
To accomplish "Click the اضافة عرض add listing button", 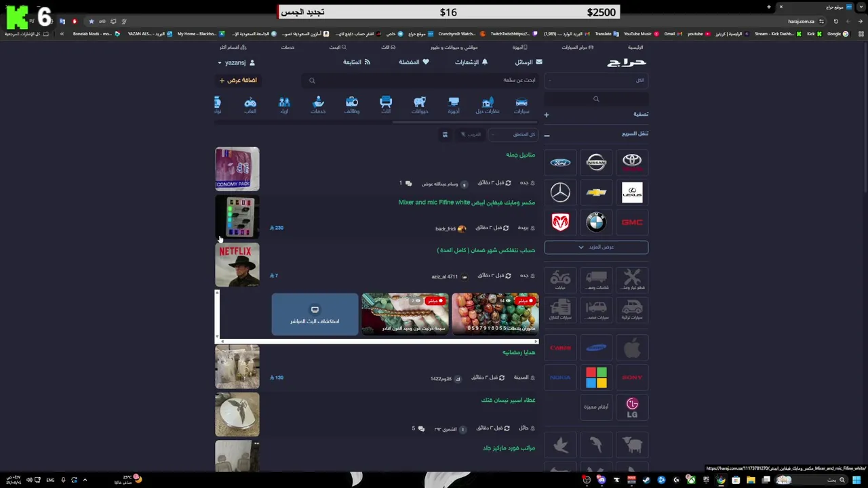I will 237,80.
